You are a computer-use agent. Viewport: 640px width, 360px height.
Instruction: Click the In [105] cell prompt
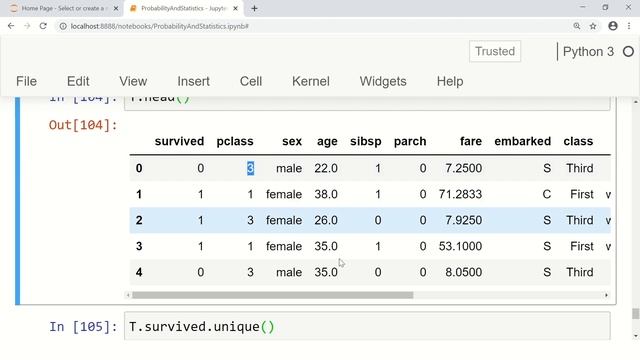[83, 327]
